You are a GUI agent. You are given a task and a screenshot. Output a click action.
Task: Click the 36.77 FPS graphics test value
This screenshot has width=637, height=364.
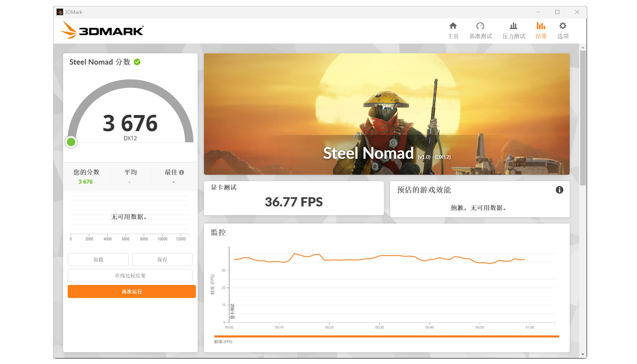pos(294,202)
